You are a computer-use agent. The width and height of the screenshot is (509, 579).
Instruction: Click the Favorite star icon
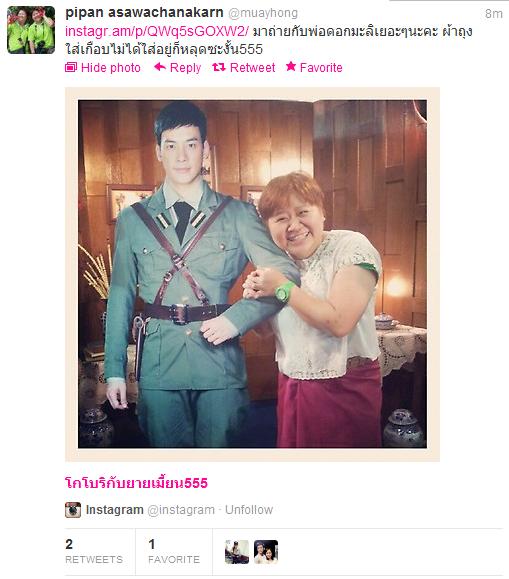(291, 66)
